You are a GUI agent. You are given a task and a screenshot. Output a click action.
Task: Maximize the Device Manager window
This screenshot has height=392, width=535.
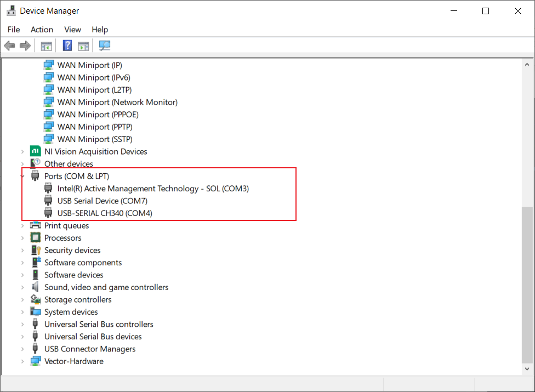tap(486, 11)
